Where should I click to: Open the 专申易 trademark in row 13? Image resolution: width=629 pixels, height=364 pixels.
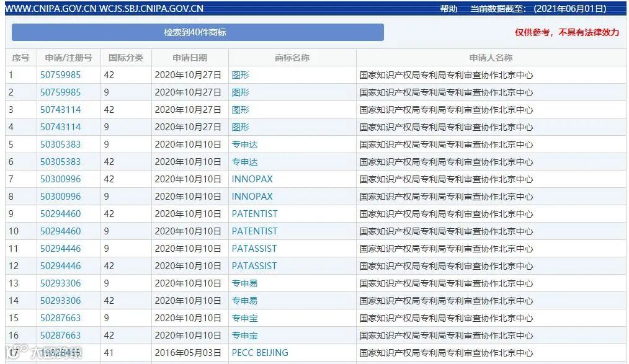[244, 283]
